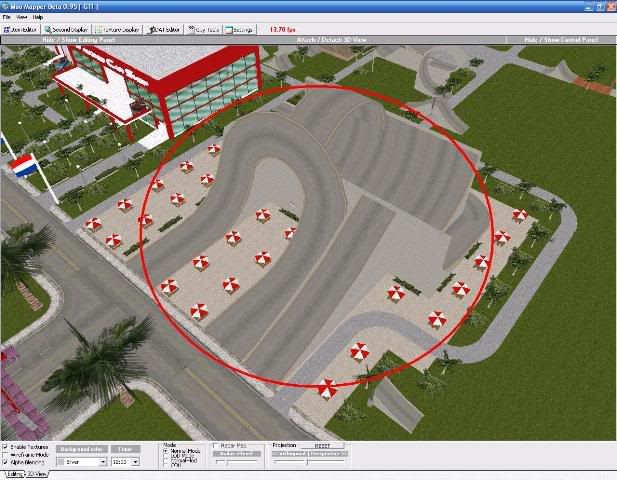
Task: Select the Normal Mode radio option
Action: point(166,451)
